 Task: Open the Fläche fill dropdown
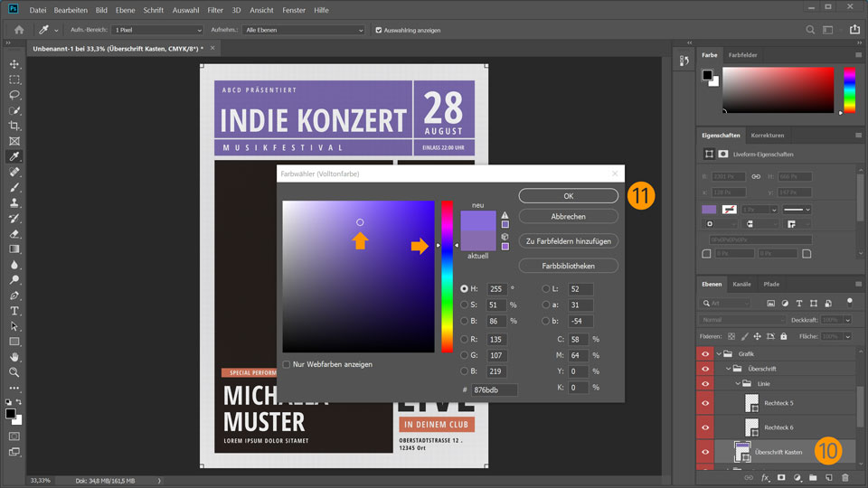(x=847, y=336)
